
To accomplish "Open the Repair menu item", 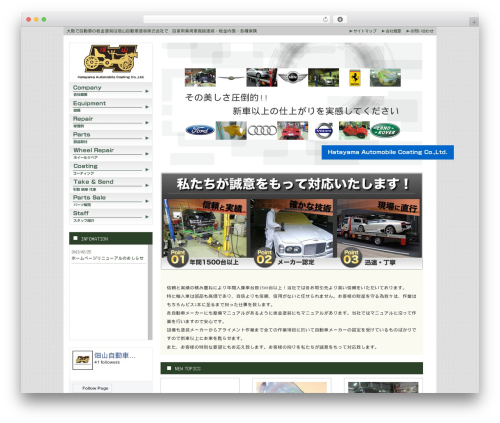I will tap(111, 122).
